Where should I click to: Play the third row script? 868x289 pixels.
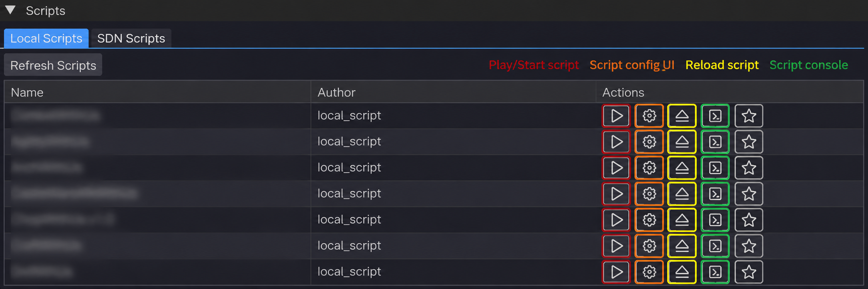616,168
